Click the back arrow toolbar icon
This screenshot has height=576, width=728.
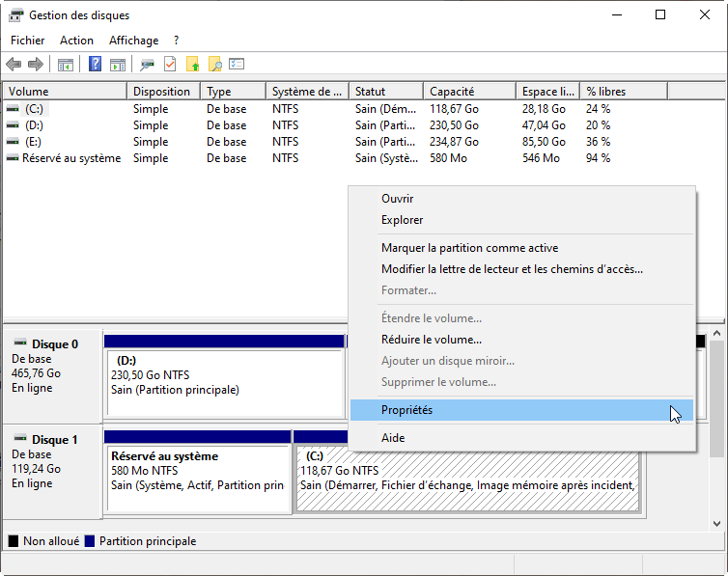[x=14, y=65]
